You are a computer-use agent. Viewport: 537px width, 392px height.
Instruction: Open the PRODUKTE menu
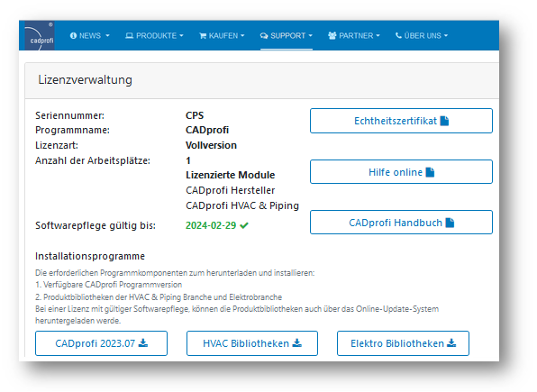(x=154, y=36)
